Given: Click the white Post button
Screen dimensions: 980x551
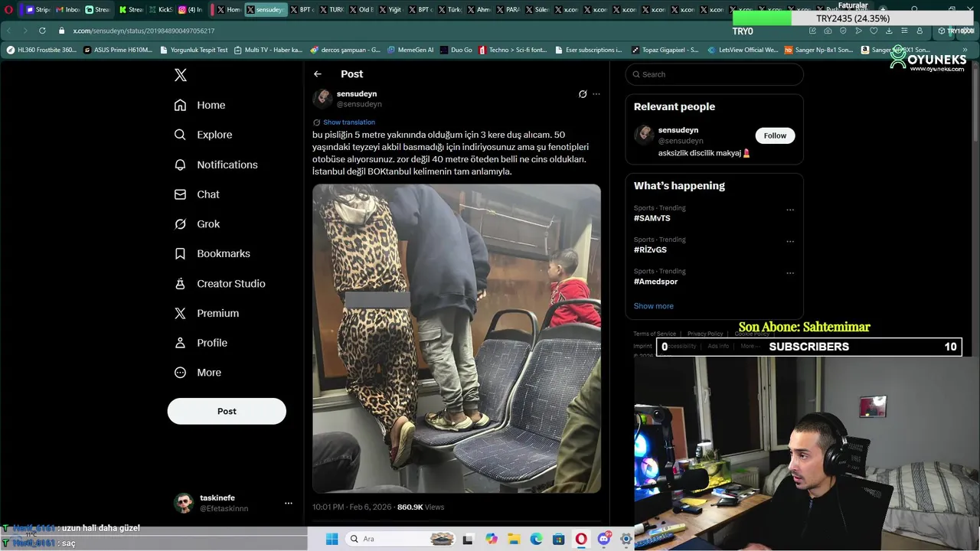Looking at the screenshot, I should pyautogui.click(x=227, y=411).
